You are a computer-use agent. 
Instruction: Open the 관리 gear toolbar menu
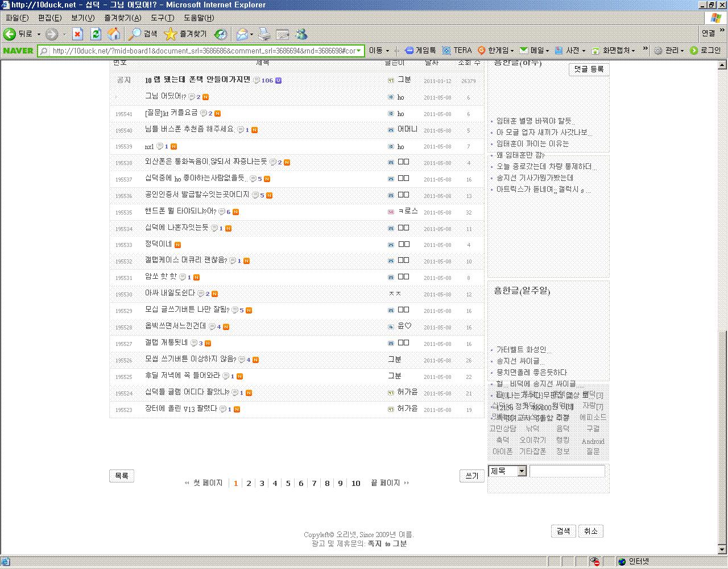coord(669,51)
